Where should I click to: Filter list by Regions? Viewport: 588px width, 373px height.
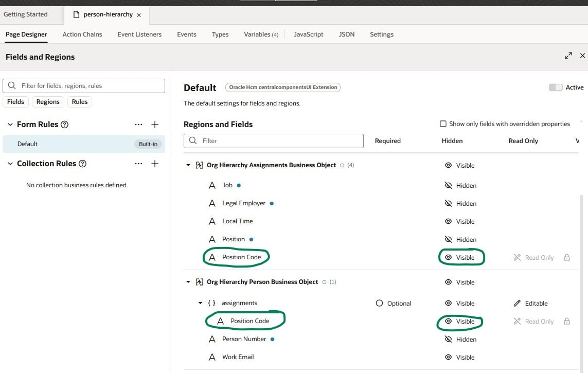(x=48, y=101)
